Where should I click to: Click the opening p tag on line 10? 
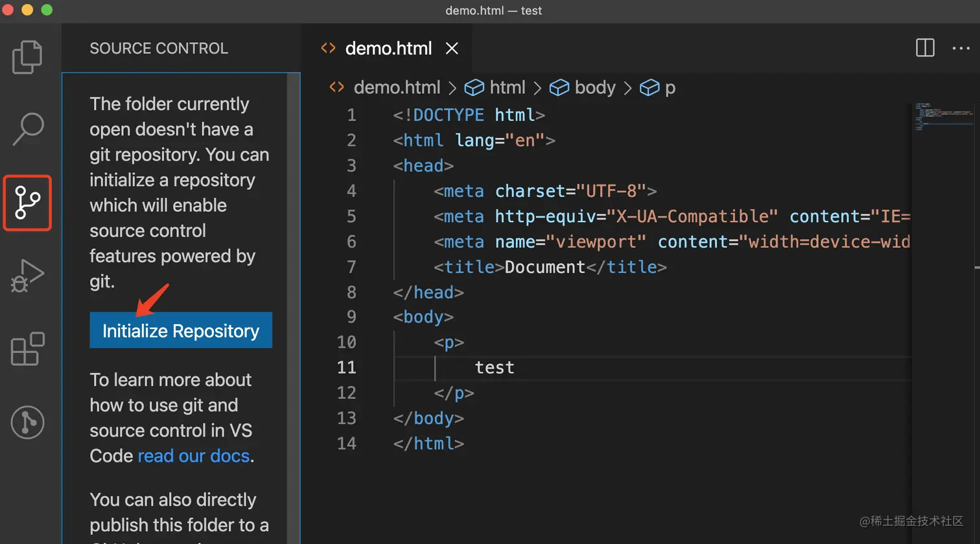(x=449, y=343)
